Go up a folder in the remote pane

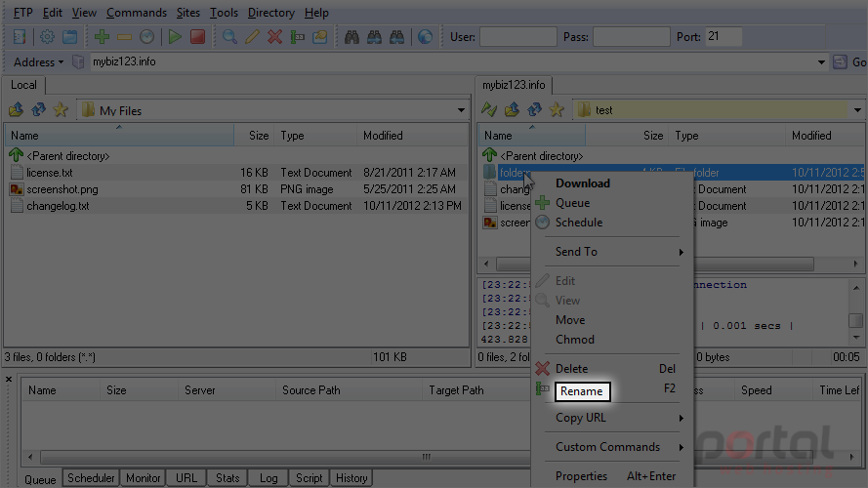512,109
